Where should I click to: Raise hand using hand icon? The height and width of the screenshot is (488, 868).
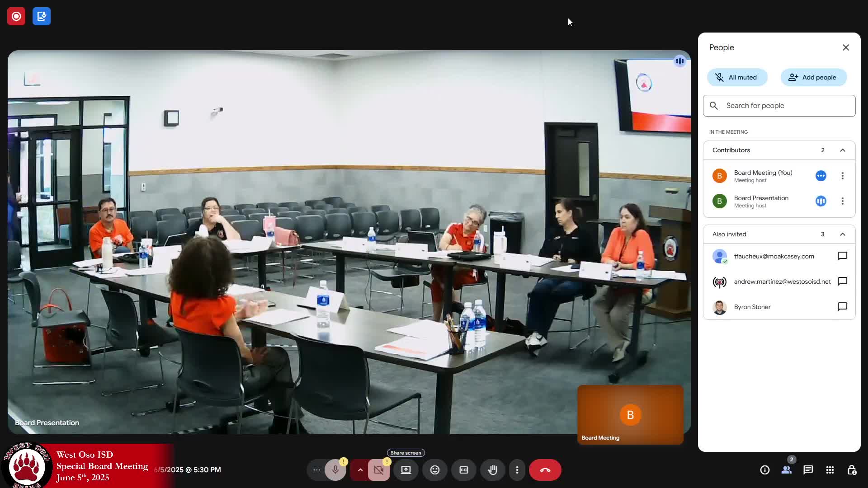coord(493,470)
